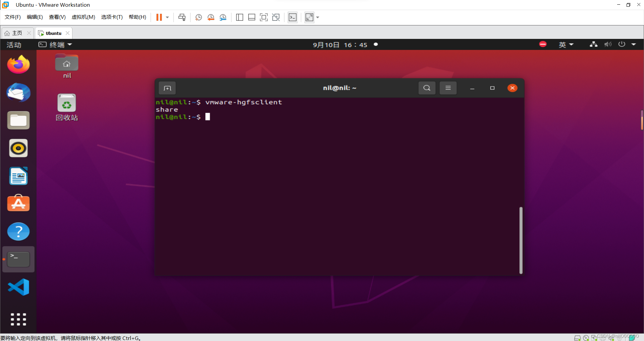The height and width of the screenshot is (341, 644).
Task: Select the Terminal icon in dock
Action: pos(18,259)
